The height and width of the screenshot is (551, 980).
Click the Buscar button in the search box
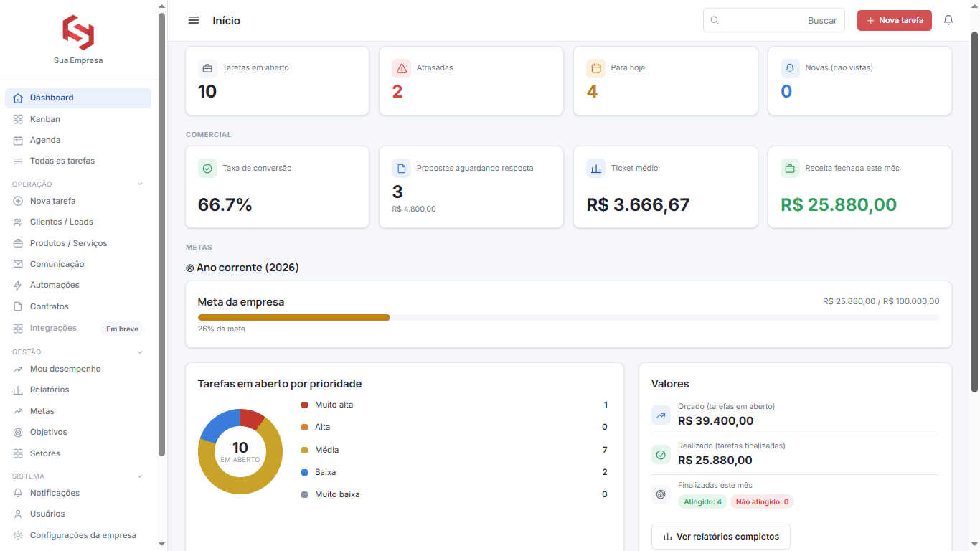[822, 21]
